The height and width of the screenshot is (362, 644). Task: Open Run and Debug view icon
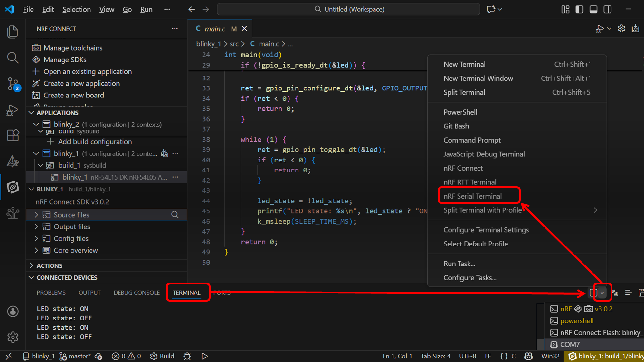point(13,110)
